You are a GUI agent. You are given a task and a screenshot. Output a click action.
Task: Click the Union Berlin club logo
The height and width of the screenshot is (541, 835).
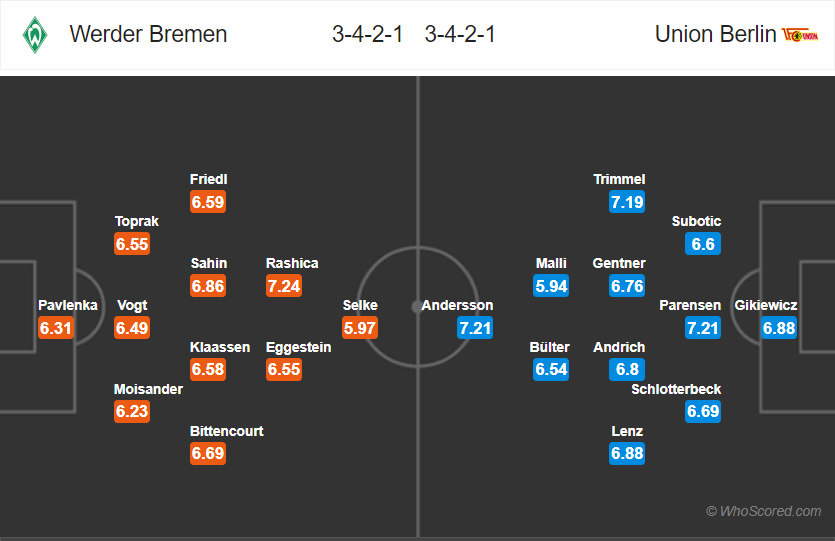coord(800,35)
